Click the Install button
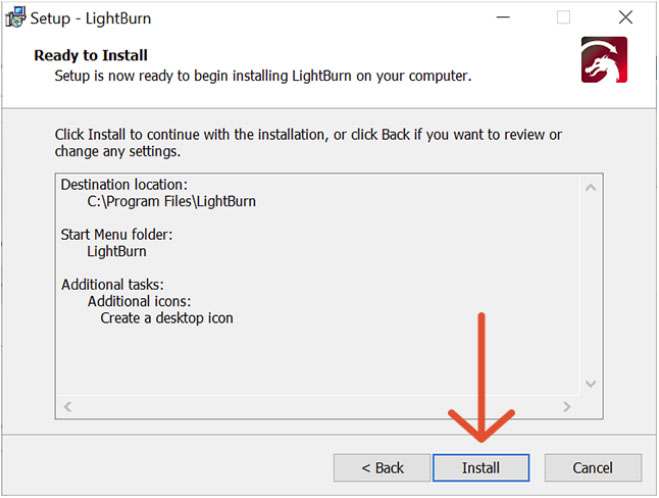659x498 pixels. pos(481,467)
